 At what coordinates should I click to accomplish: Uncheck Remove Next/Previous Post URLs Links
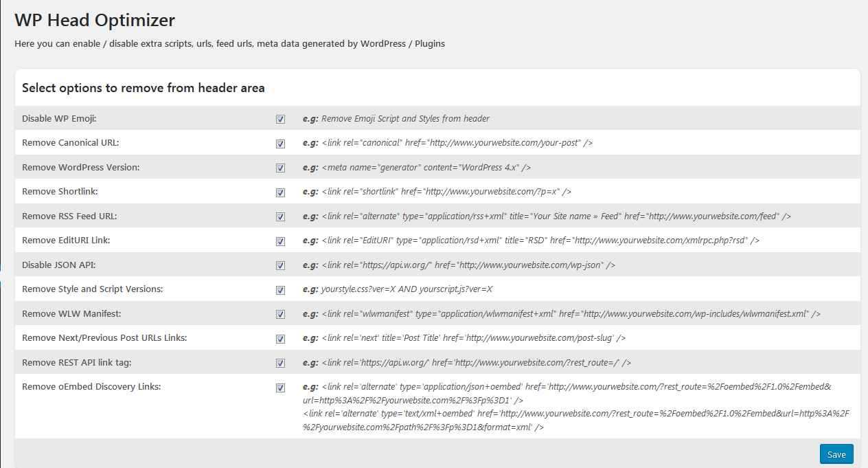click(280, 339)
